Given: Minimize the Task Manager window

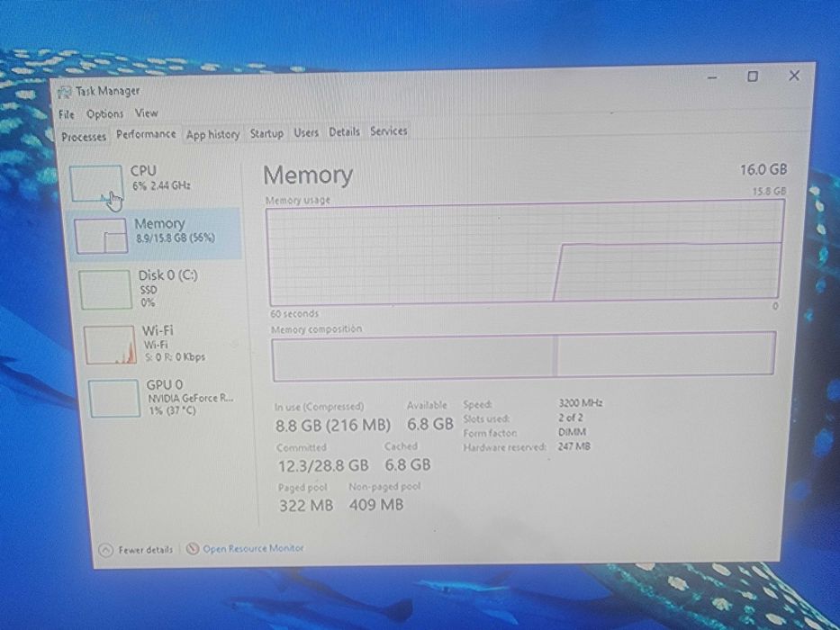Looking at the screenshot, I should coord(712,79).
